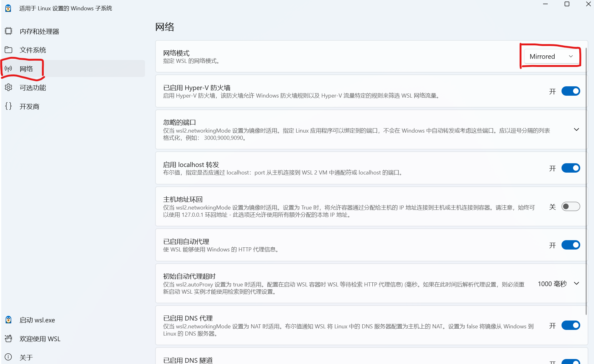Open the 内存和处理器 settings page
This screenshot has height=364, width=594.
[x=73, y=31]
